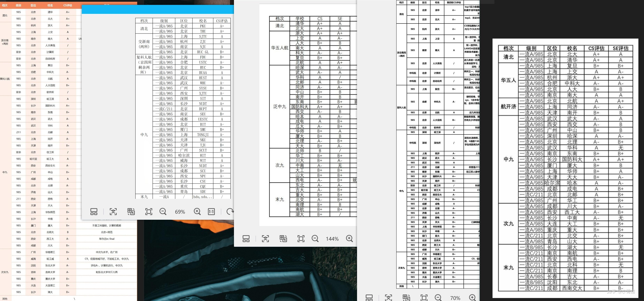Image resolution: width=644 pixels, height=301 pixels.
Task: Zoom out in the 69% viewer
Action: tap(163, 212)
